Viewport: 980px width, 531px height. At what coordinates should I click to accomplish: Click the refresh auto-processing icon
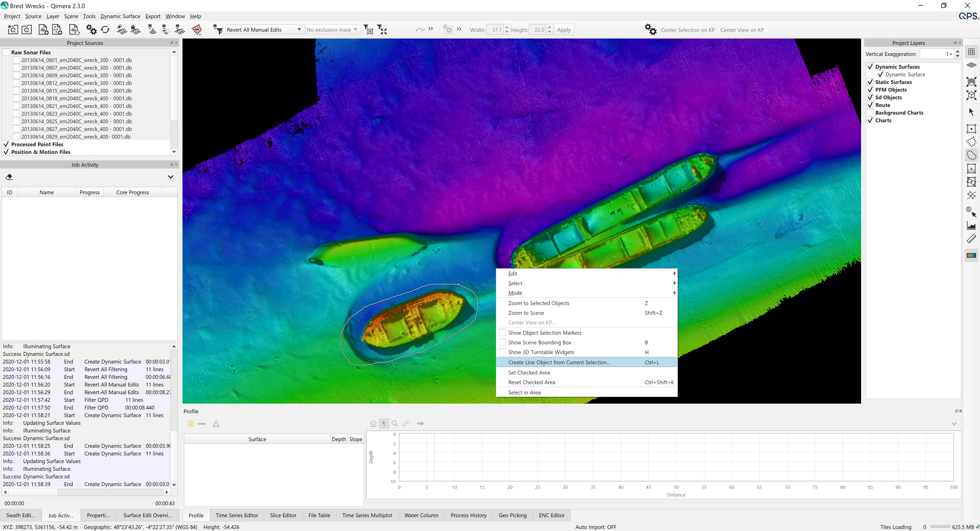click(x=105, y=30)
